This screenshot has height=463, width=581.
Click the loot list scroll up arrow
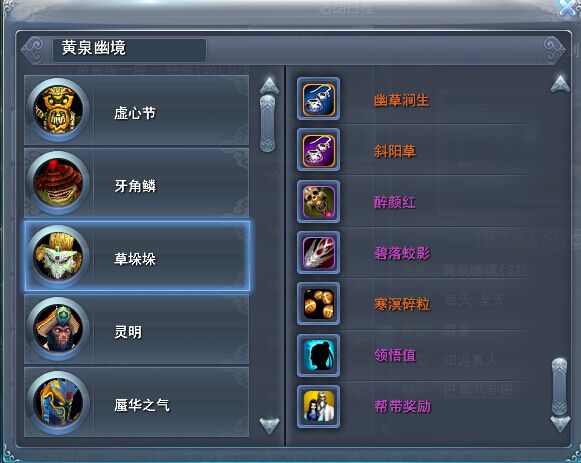coord(560,84)
